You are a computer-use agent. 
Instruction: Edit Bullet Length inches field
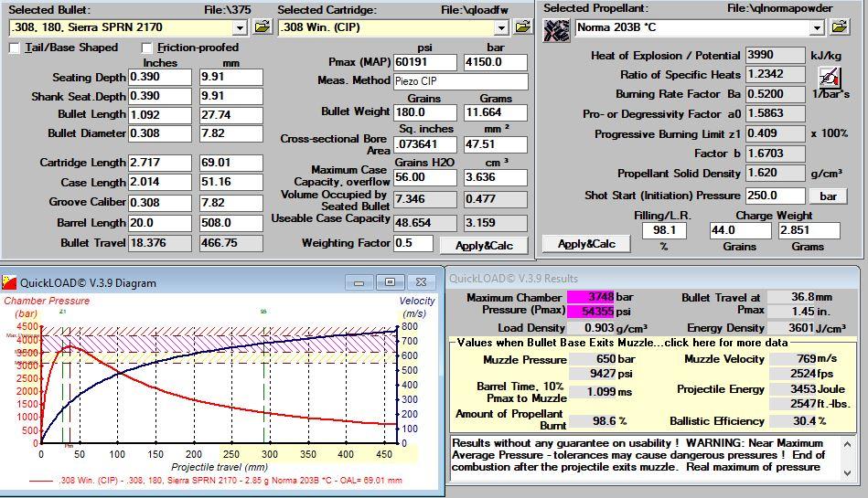pos(160,114)
